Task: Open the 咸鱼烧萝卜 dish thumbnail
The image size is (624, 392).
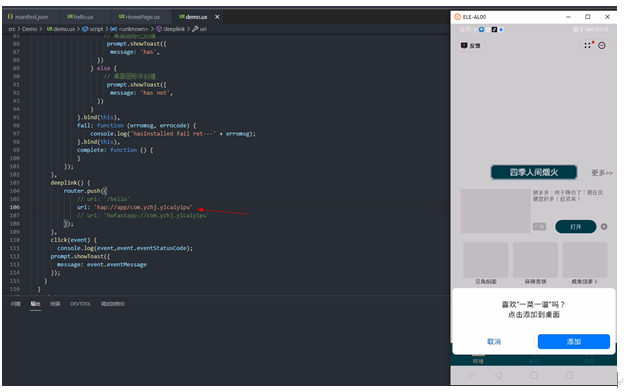Action: click(585, 259)
